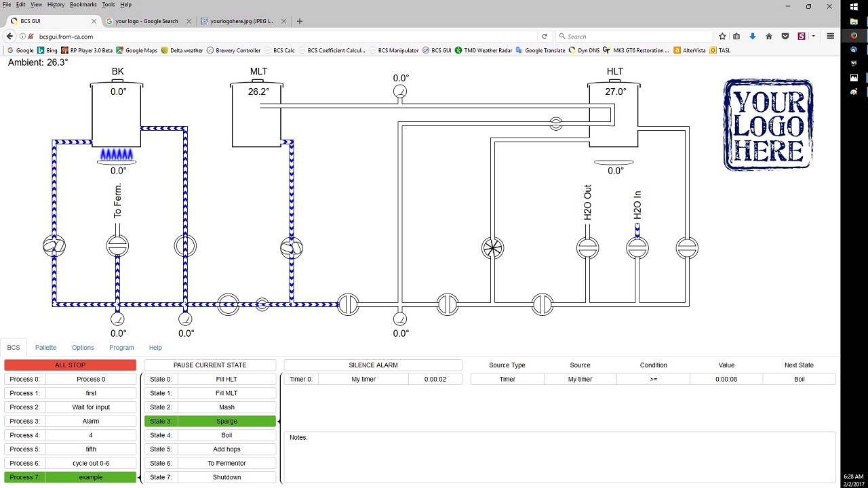Toggle the BK burner flame icon
Screen dimensions: 868x488
[117, 155]
